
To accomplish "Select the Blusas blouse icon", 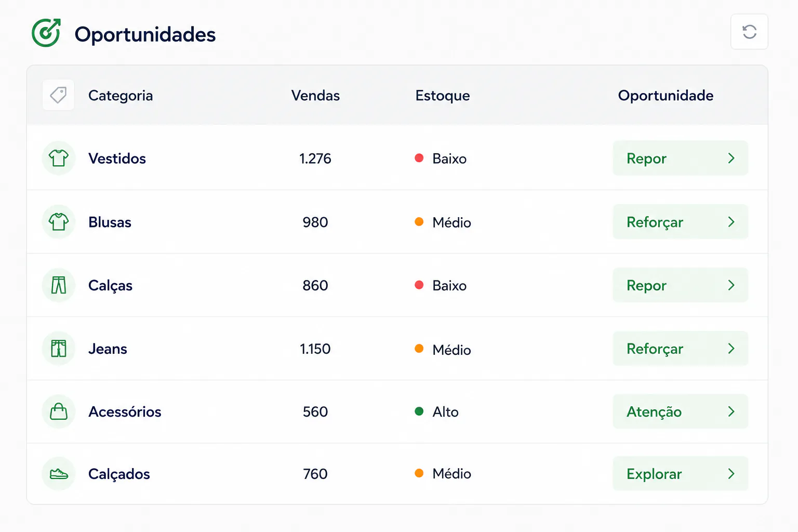I will (x=59, y=222).
